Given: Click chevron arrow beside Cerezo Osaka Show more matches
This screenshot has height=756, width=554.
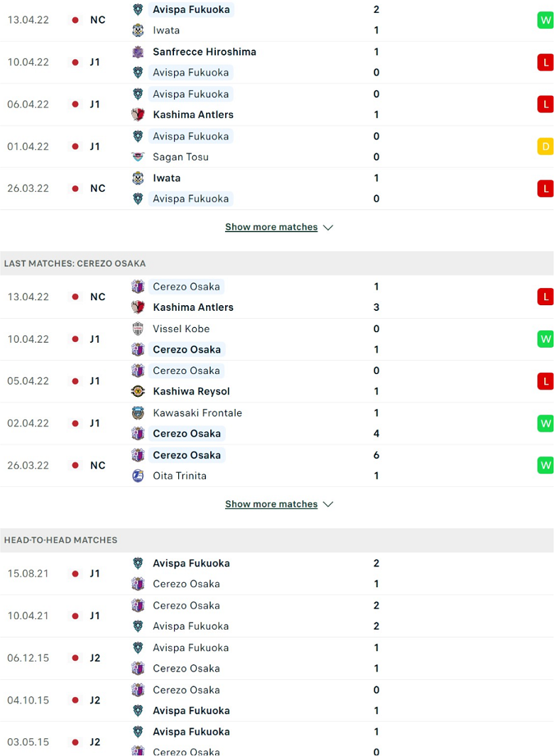Looking at the screenshot, I should (x=328, y=504).
